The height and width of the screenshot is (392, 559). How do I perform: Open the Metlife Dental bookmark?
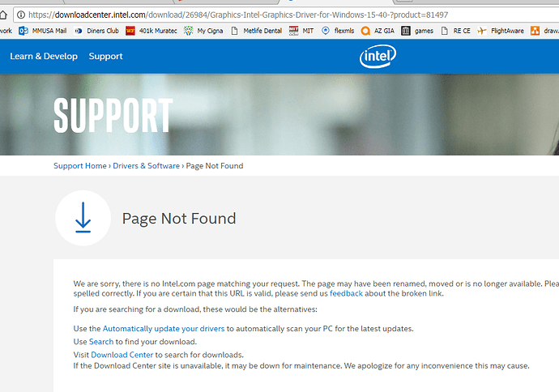(x=256, y=31)
